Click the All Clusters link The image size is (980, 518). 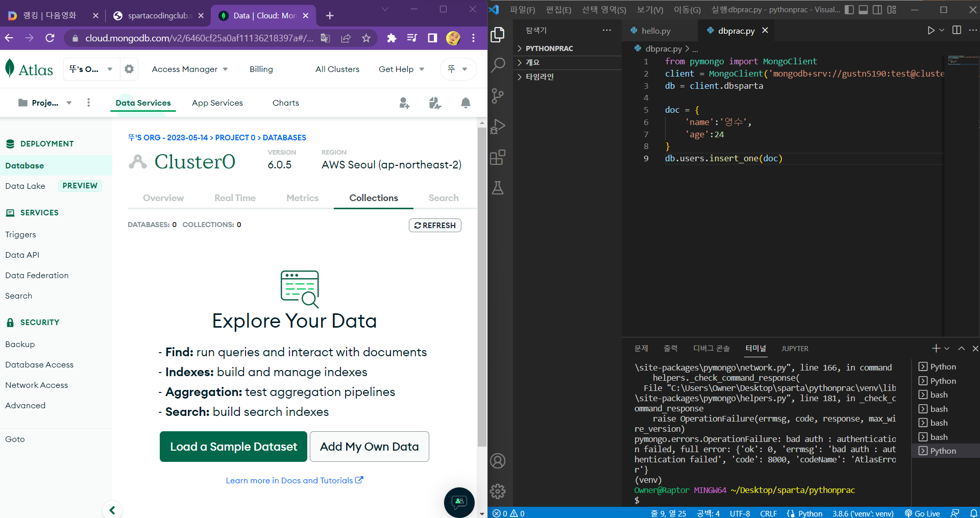pyautogui.click(x=337, y=69)
